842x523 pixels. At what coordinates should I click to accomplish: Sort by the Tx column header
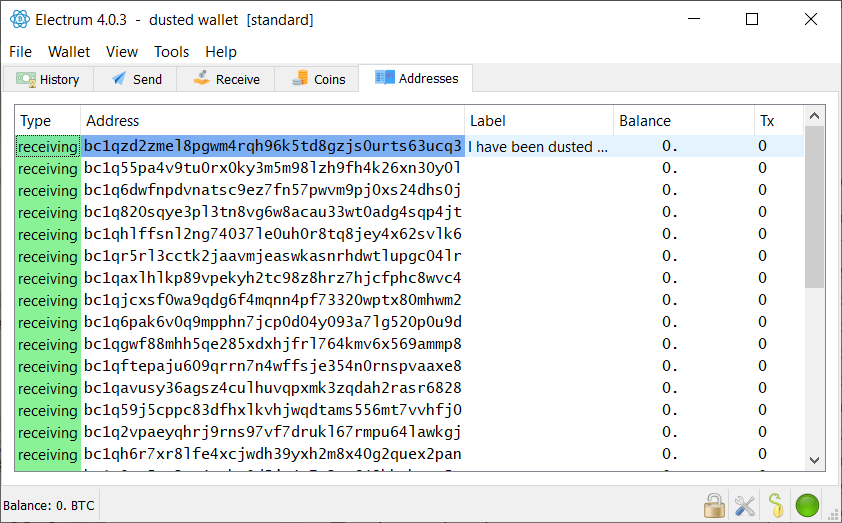click(779, 121)
